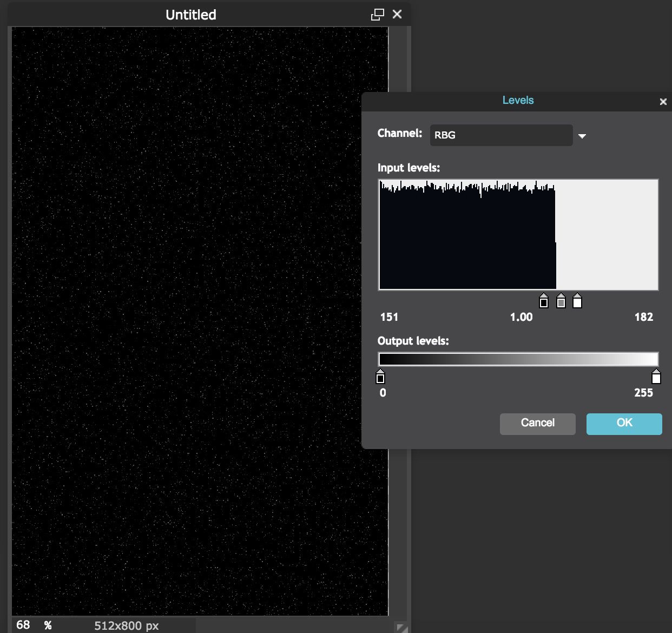Image resolution: width=672 pixels, height=633 pixels.
Task: Click the 151 input black value
Action: click(389, 317)
